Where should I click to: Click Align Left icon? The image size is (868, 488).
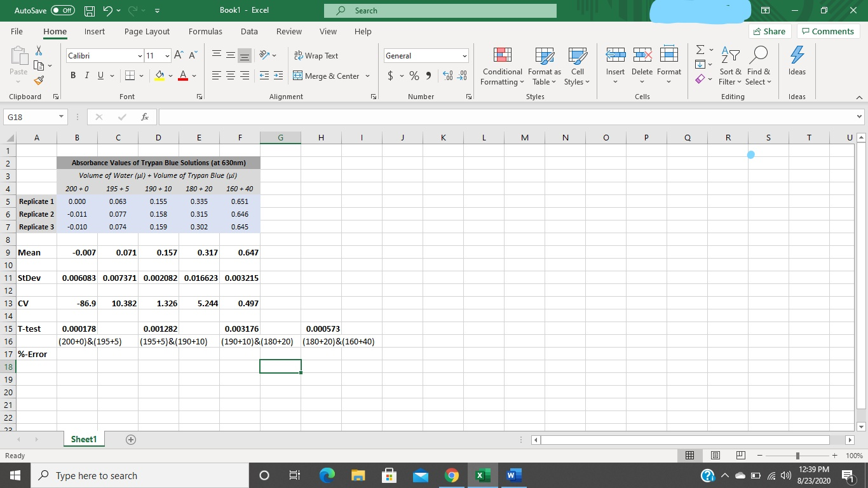[x=216, y=76]
